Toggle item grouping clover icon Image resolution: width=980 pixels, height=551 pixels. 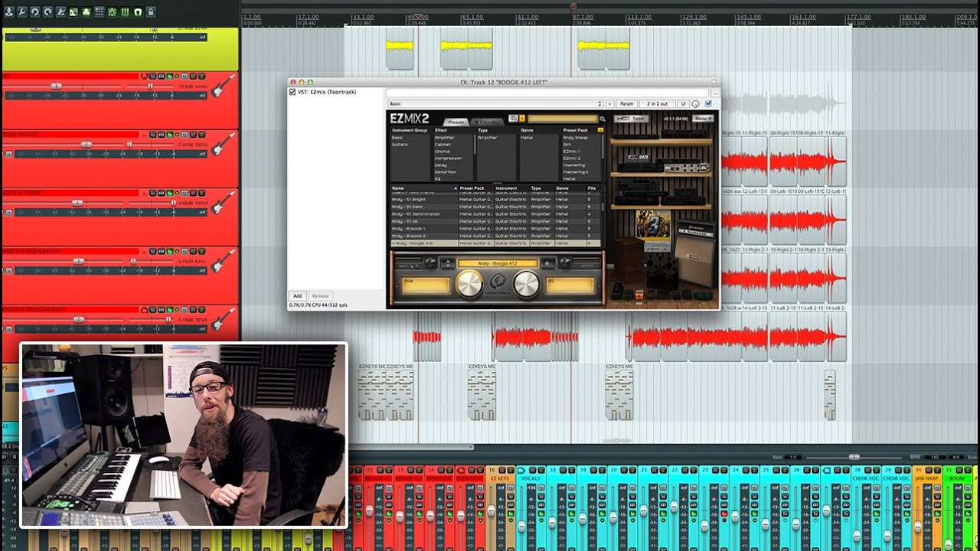87,12
